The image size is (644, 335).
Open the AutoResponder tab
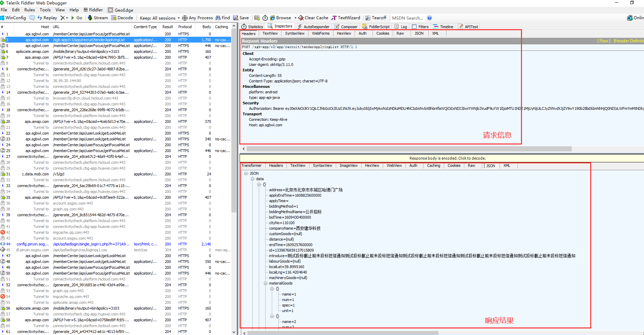point(313,26)
